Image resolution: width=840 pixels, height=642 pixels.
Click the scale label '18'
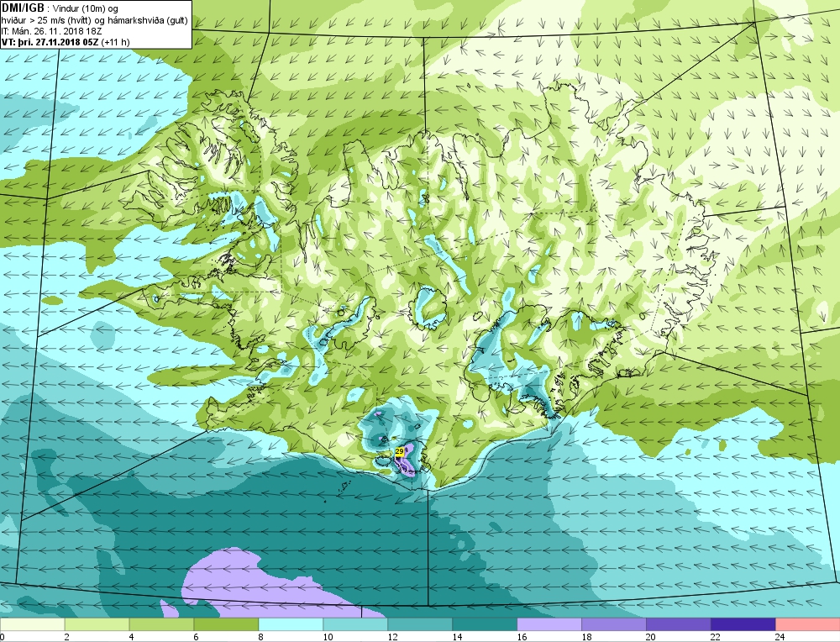pyautogui.click(x=586, y=637)
